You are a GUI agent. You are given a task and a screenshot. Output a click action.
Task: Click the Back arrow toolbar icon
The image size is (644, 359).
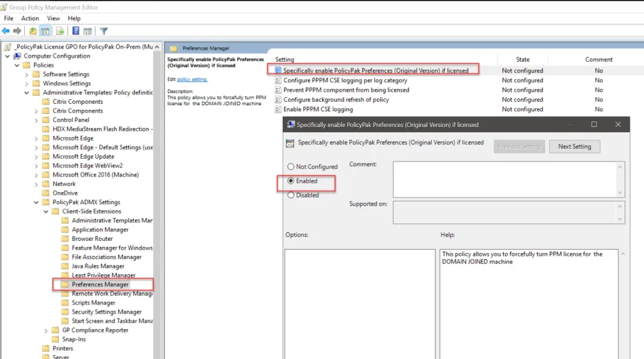pos(6,31)
